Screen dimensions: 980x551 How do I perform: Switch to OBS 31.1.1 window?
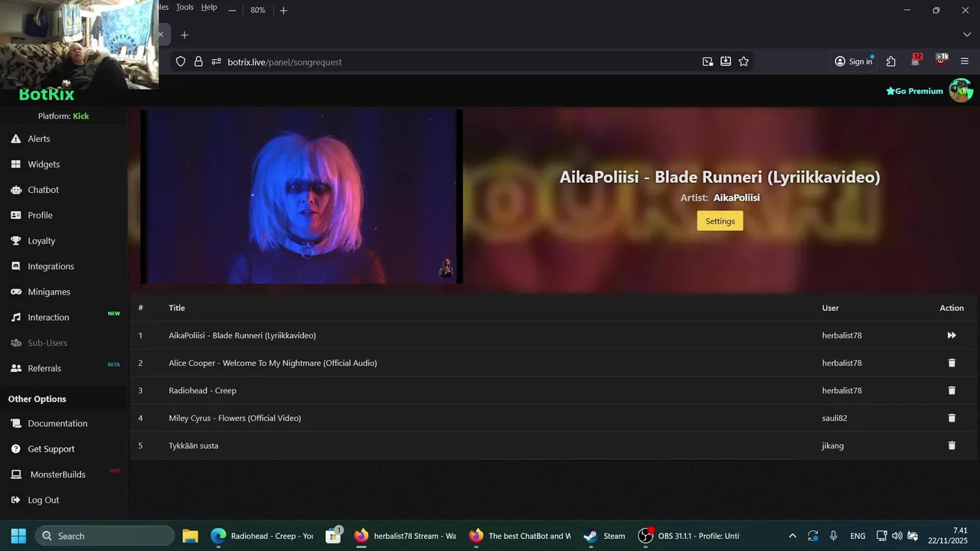[690, 536]
